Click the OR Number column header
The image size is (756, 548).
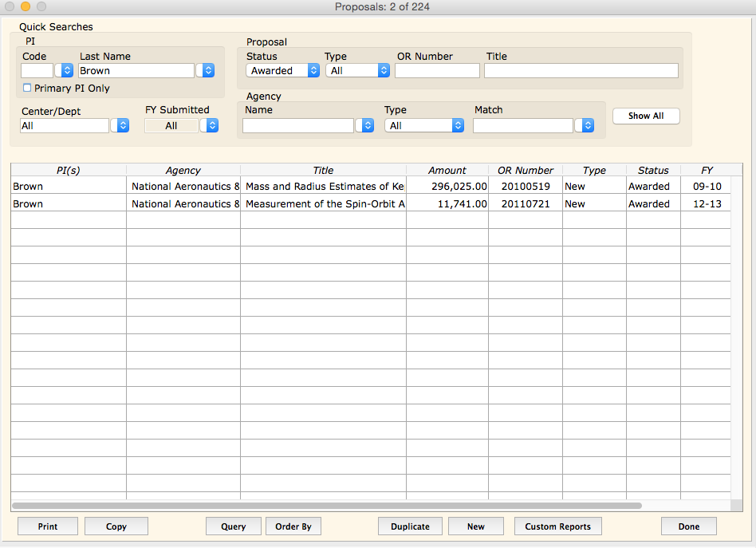[525, 170]
